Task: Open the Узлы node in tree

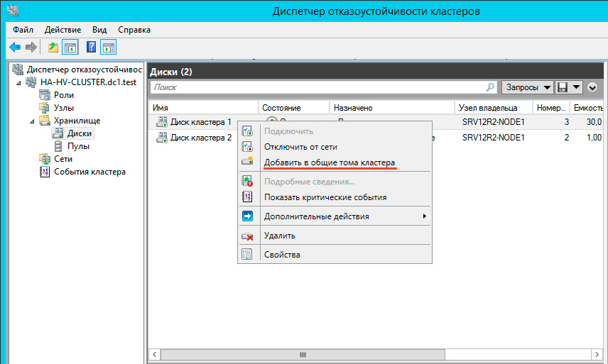Action: point(63,107)
